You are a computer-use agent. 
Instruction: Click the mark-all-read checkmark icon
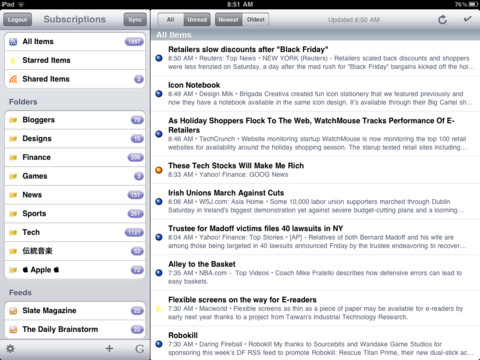tap(468, 19)
